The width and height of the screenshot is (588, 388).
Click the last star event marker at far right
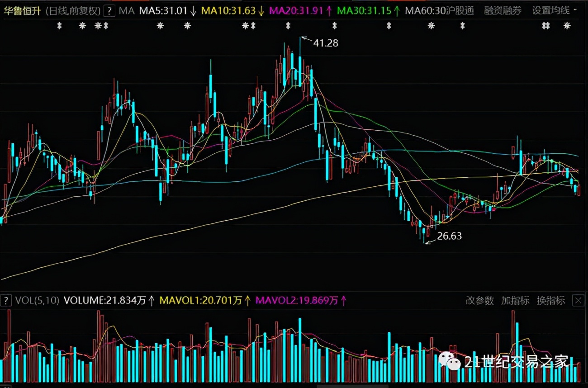(567, 26)
